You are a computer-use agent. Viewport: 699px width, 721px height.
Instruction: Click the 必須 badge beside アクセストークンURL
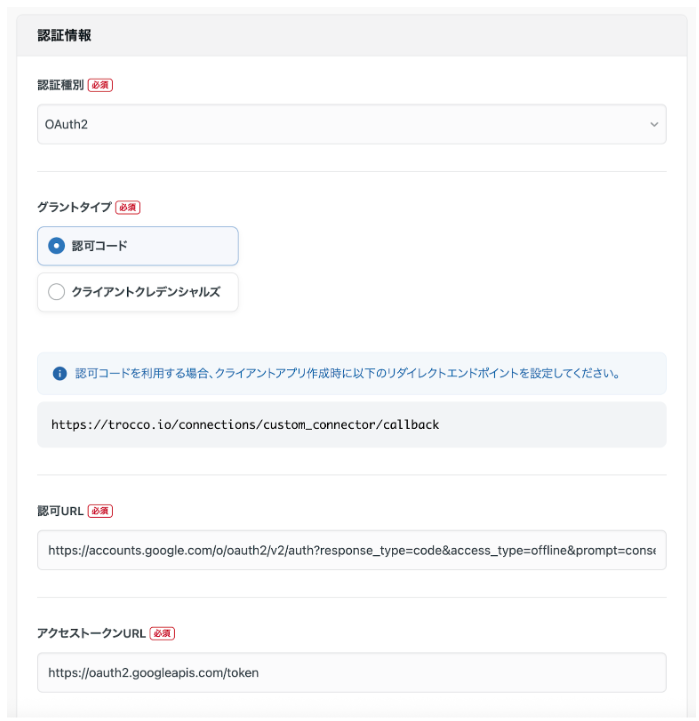click(162, 634)
